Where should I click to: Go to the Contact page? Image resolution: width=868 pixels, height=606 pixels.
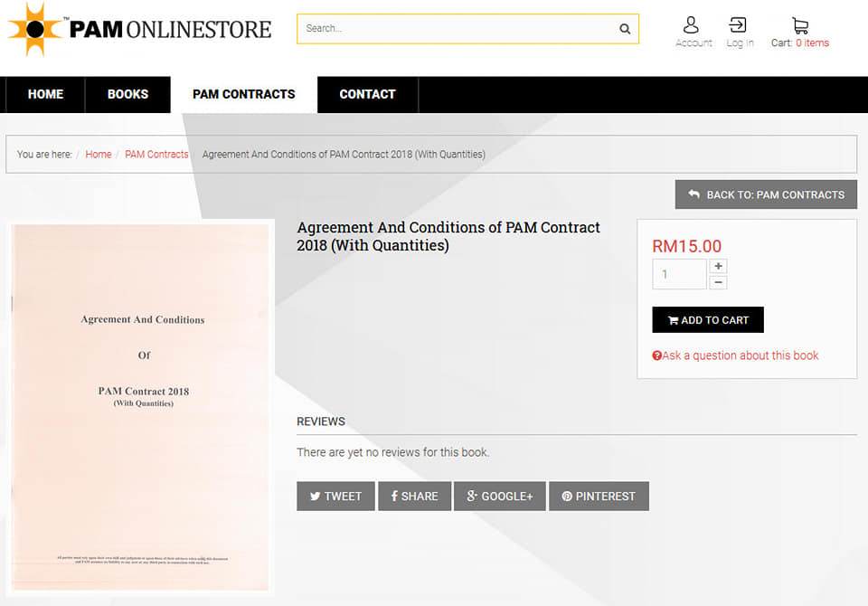(368, 94)
